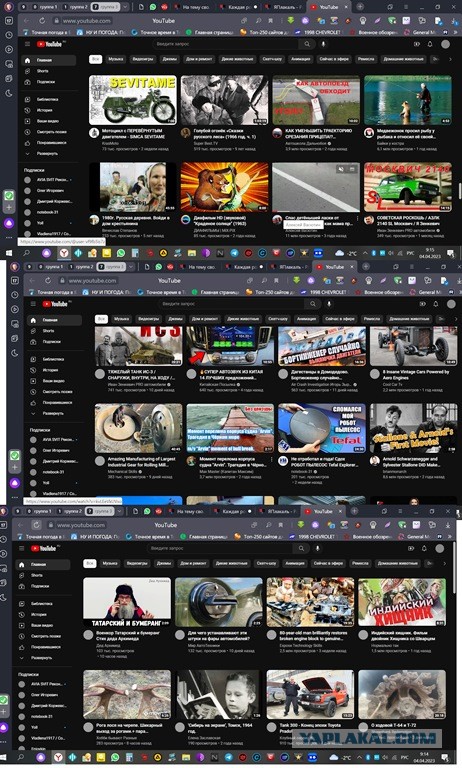Open Tefal robot vacuum video thumbnail
Image resolution: width=462 pixels, height=768 pixels.
tap(321, 429)
